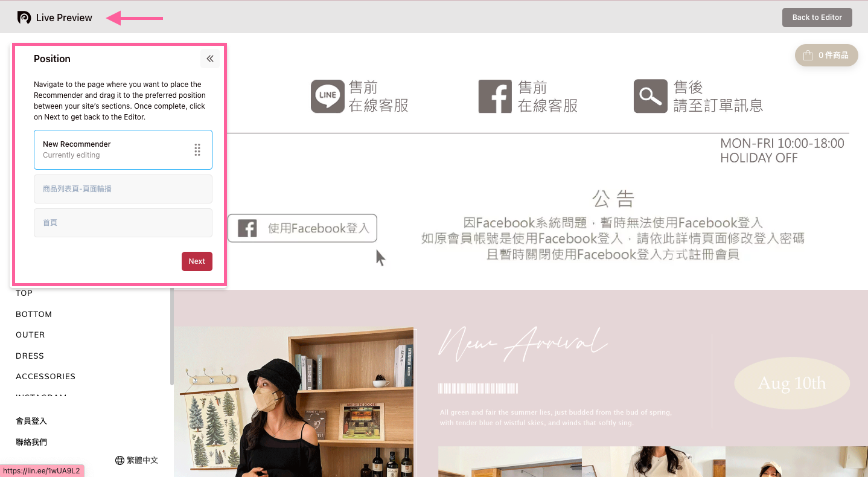Screen dimensions: 868x477
Task: Open the OUTER category
Action: coord(30,335)
